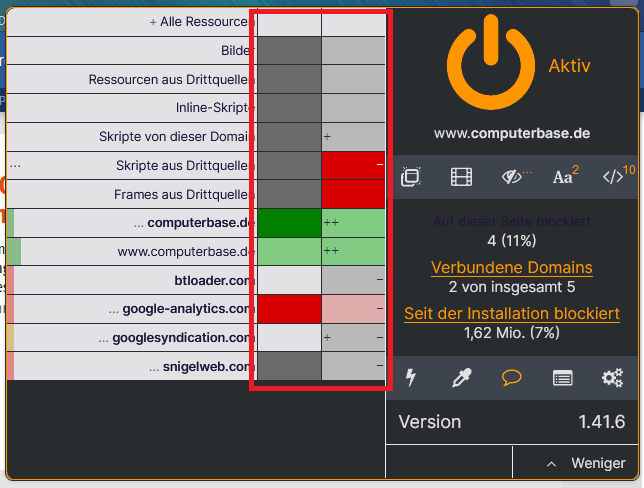Set global rule for Inline-Skripte
This screenshot has height=488, width=644.
289,108
